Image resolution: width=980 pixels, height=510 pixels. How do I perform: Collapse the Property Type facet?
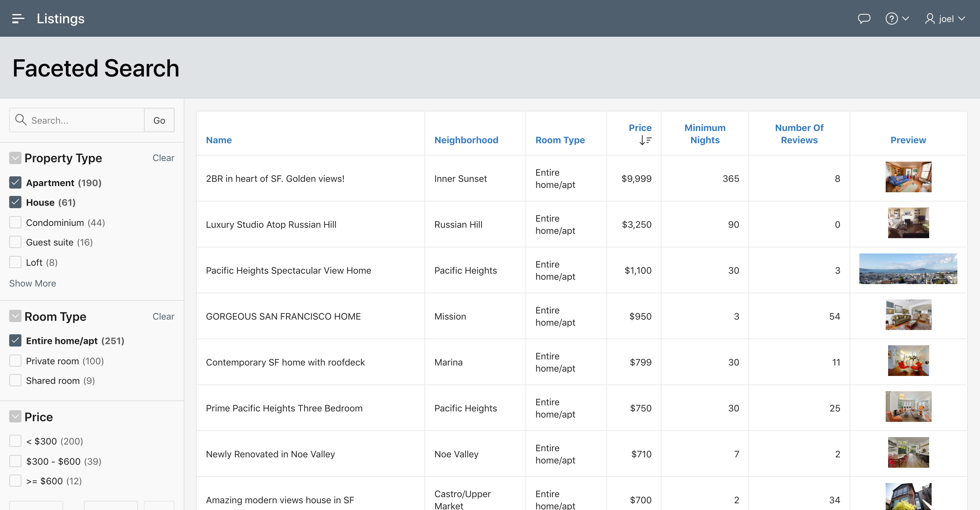(x=15, y=158)
